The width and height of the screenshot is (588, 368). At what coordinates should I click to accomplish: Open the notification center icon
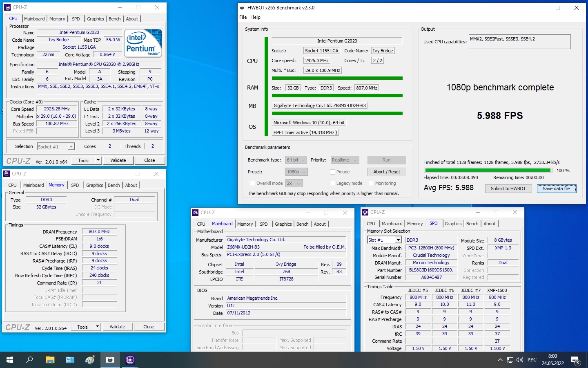pyautogui.click(x=575, y=360)
